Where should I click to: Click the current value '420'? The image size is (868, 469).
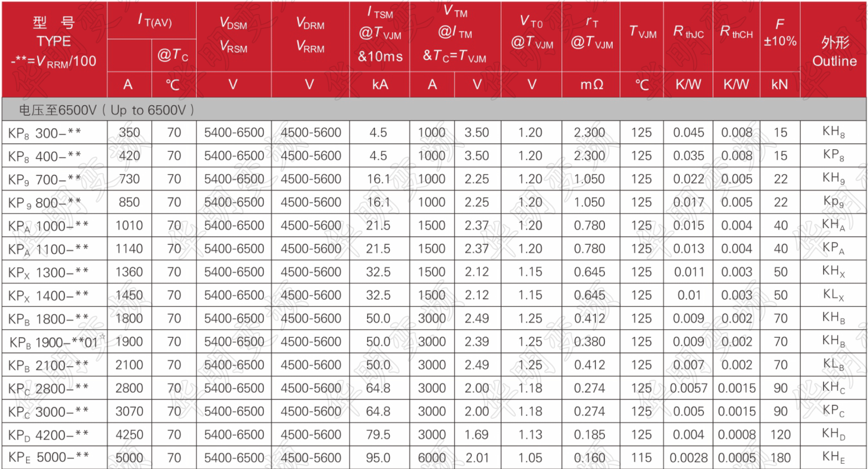129,156
